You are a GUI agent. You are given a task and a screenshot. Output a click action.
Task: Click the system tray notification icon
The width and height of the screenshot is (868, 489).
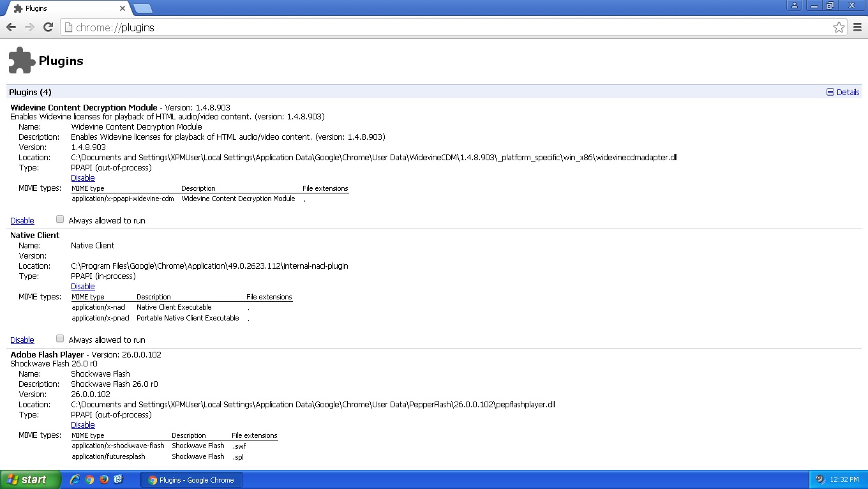point(820,479)
